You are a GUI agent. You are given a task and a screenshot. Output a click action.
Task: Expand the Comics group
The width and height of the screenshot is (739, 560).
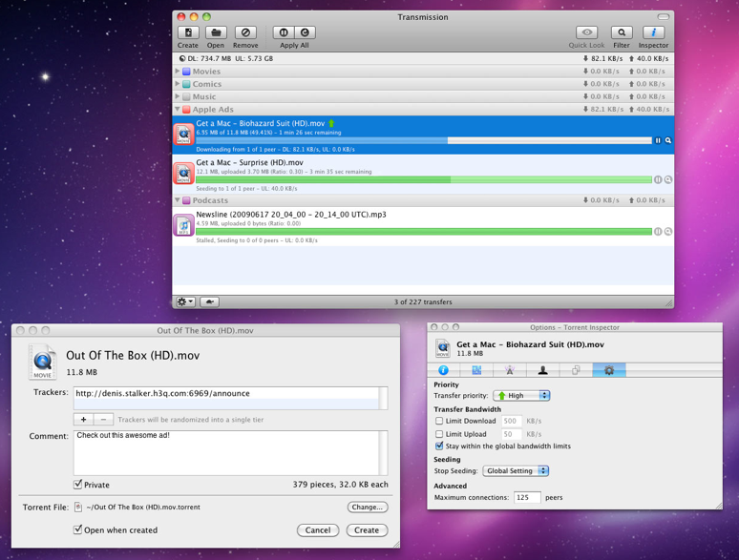(x=178, y=84)
